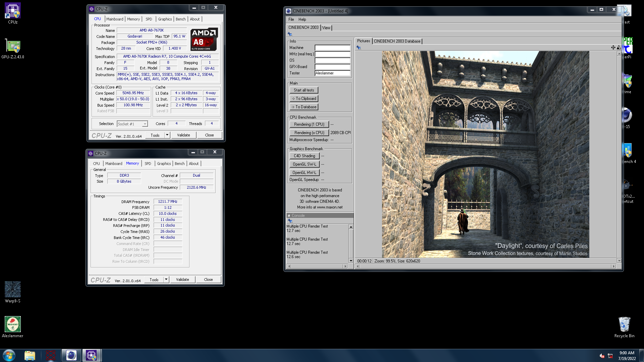Open the About tab in lower CPU-Z

pos(194,164)
